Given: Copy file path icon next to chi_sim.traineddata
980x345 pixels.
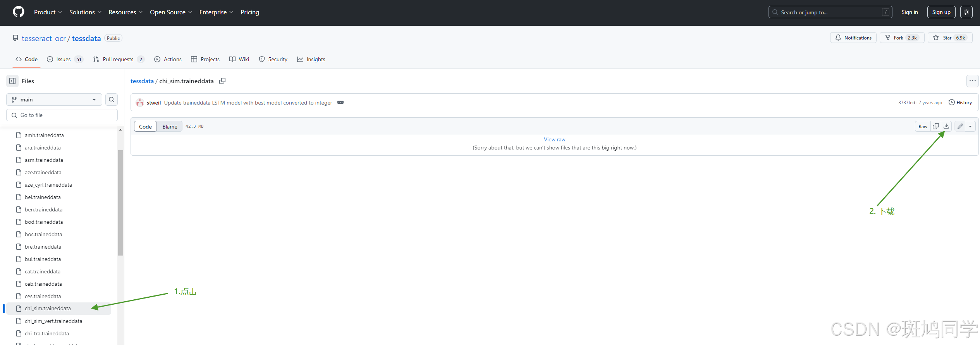Looking at the screenshot, I should pyautogui.click(x=222, y=81).
